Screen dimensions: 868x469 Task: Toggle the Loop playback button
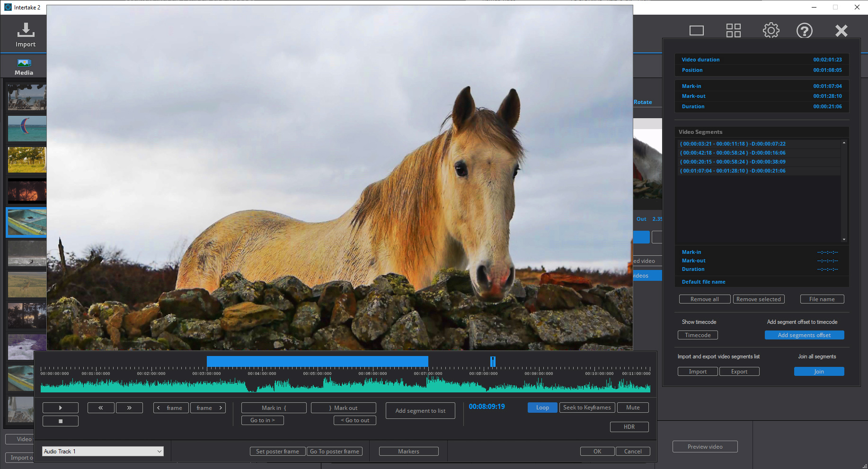coord(542,408)
